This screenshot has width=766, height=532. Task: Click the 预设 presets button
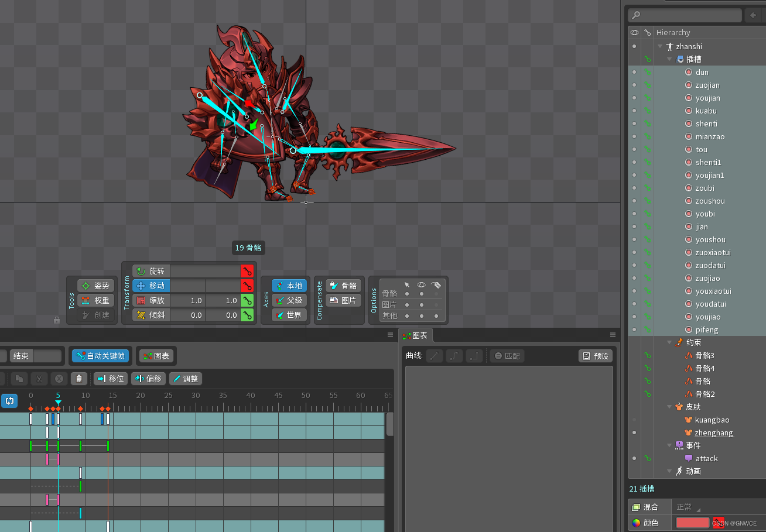point(596,356)
